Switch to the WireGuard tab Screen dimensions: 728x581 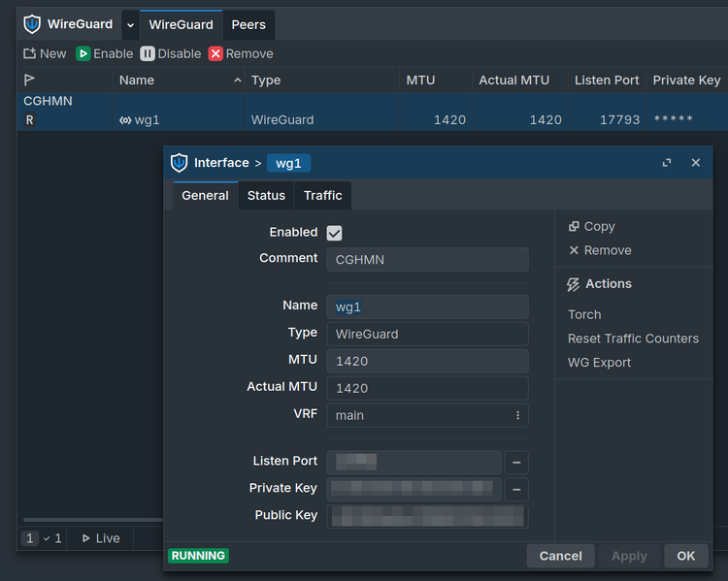click(x=182, y=25)
